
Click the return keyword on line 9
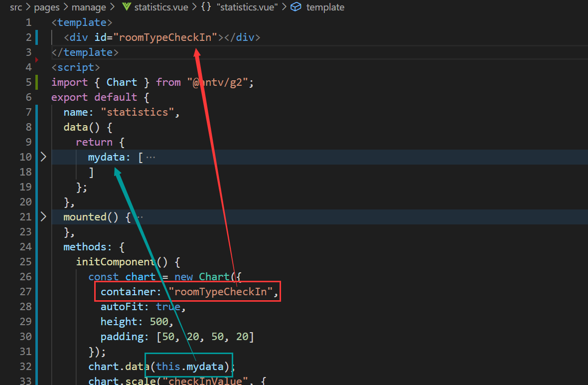point(94,142)
